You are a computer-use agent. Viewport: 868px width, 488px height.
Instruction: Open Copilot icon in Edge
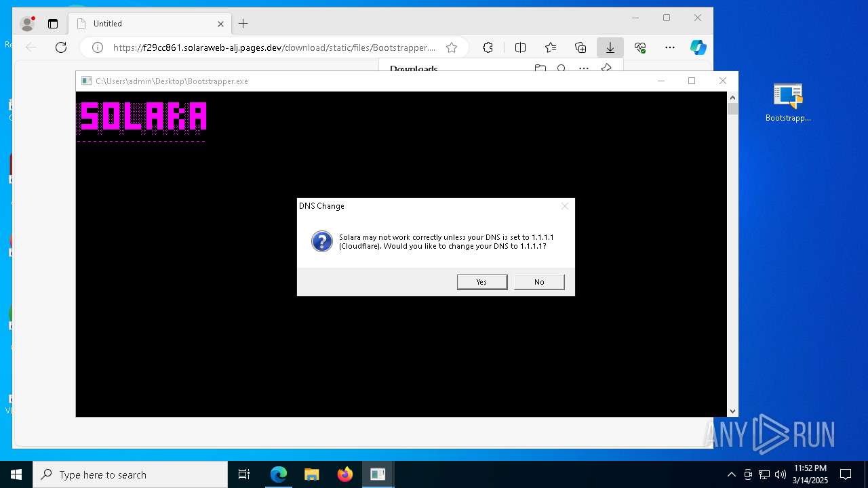coord(698,47)
